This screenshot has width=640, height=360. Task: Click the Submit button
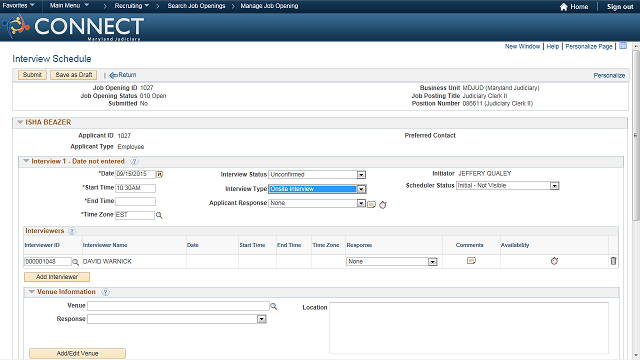(32, 75)
